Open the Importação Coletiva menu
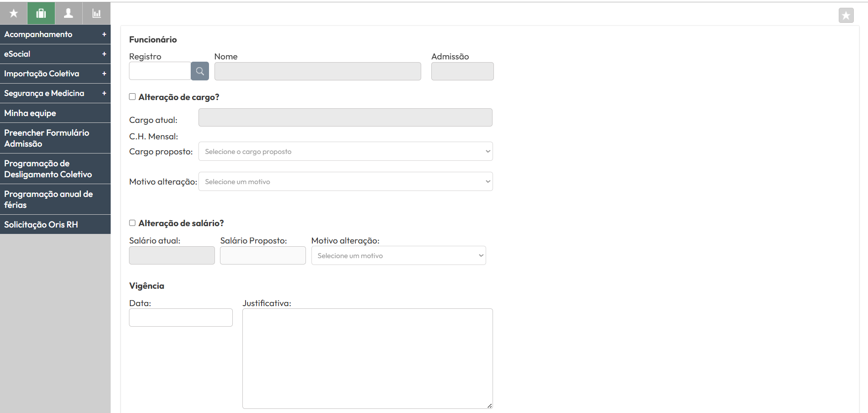Screen dimensions: 868x413 [55, 74]
